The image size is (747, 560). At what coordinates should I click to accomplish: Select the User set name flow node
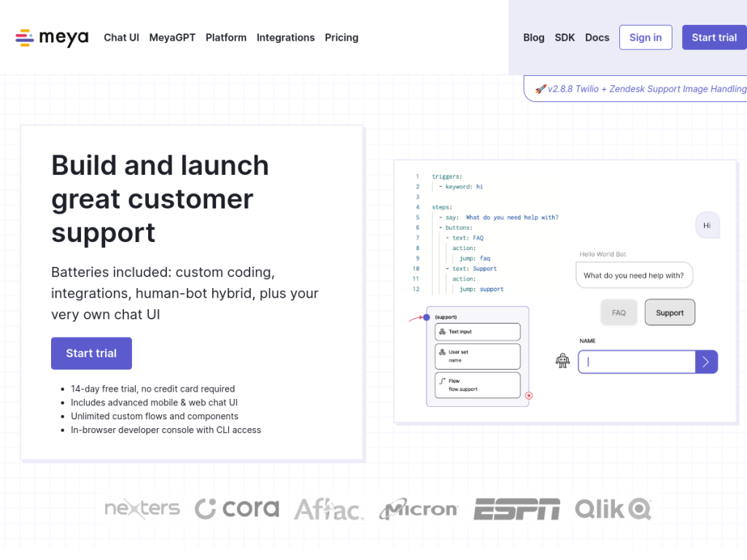coord(477,356)
